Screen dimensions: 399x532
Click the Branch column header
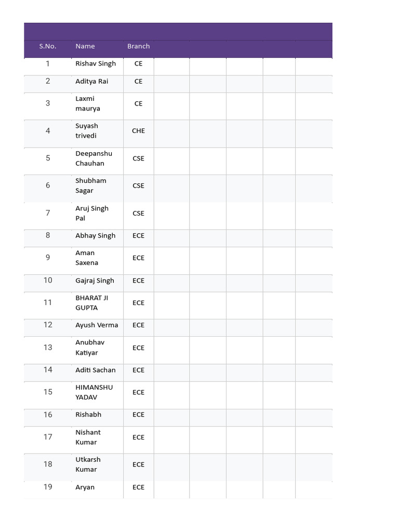tap(138, 46)
